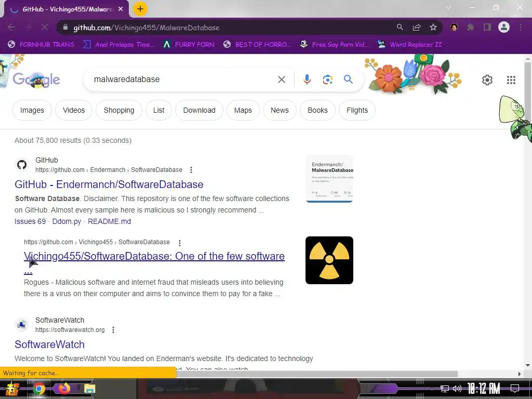Switch to Videos results
Viewport: 532px width, 399px height.
click(74, 110)
